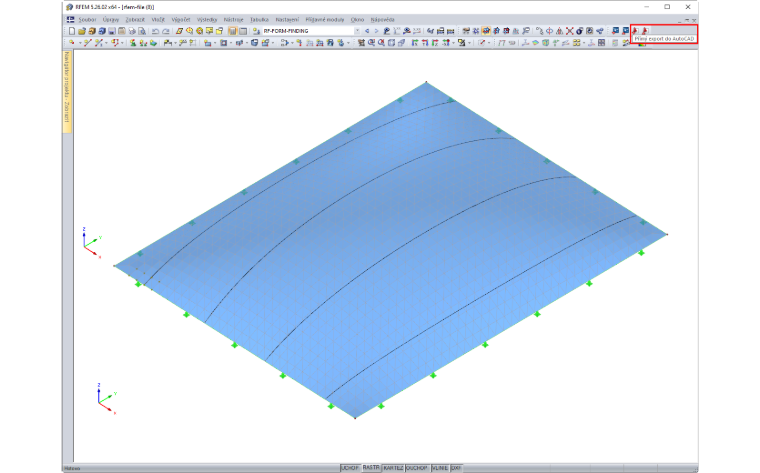
Task: Click the magnifier zoom icon with red mark
Action: click(x=371, y=43)
